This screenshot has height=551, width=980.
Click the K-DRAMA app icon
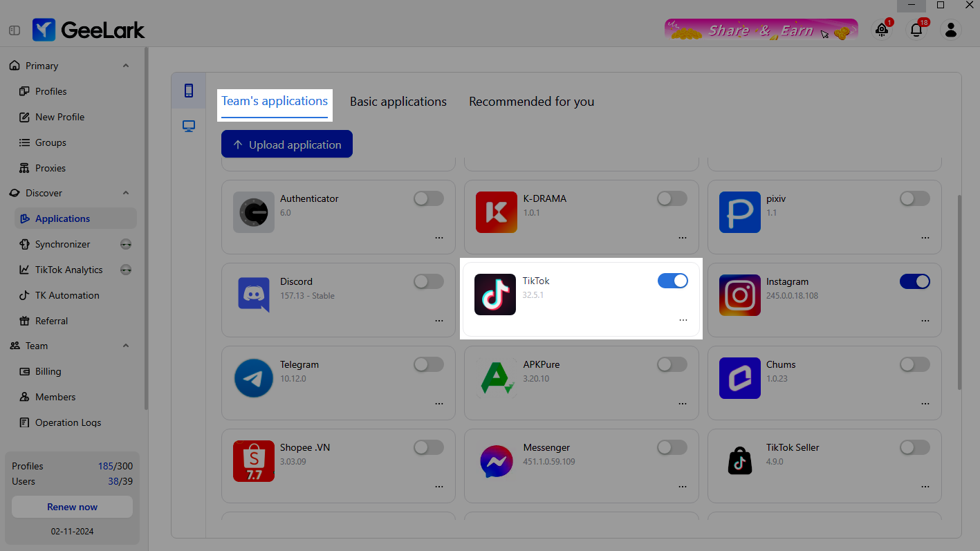pos(497,212)
